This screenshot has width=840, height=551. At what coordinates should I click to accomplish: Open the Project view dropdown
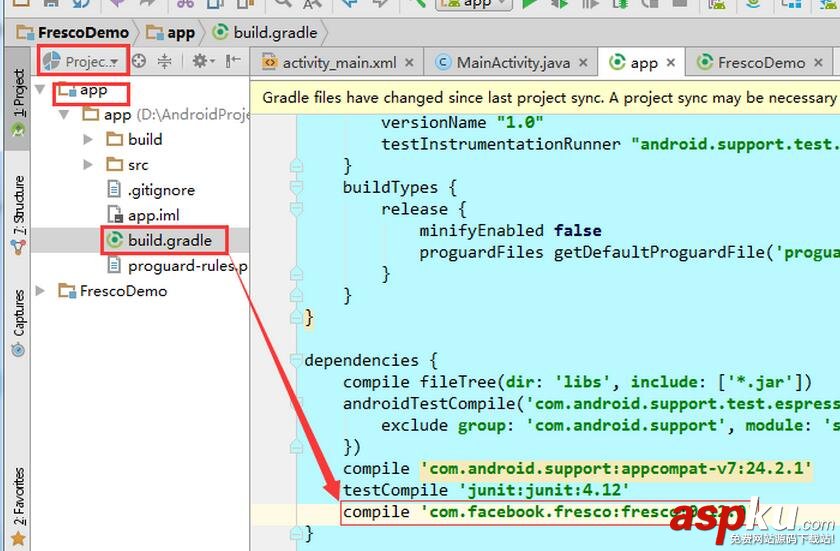click(82, 61)
